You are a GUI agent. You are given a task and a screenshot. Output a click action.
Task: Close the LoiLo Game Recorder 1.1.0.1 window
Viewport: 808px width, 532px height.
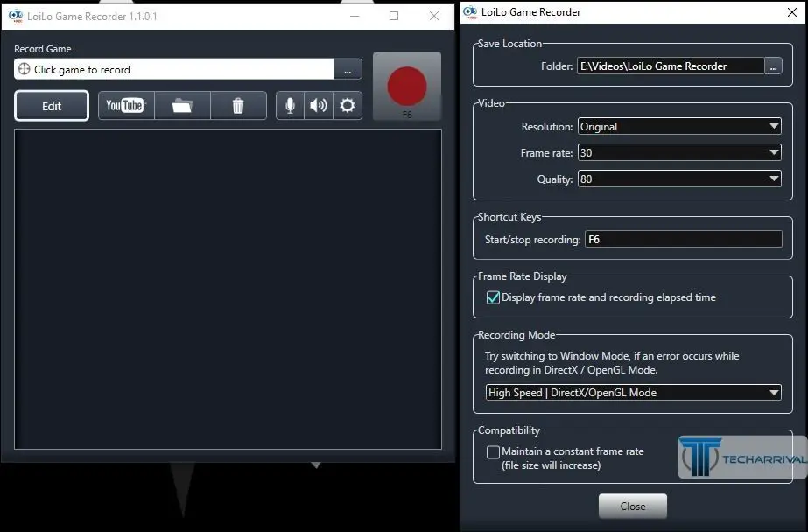click(x=434, y=16)
